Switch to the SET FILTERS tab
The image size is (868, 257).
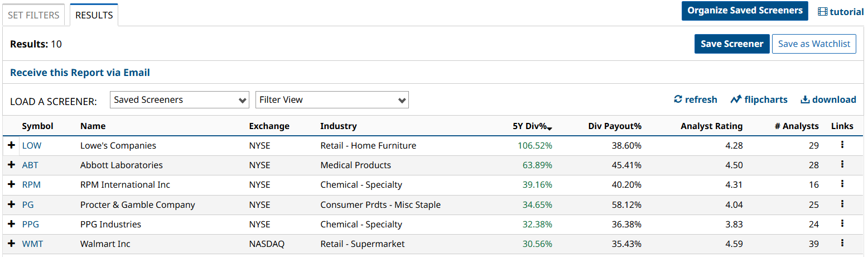click(x=33, y=15)
